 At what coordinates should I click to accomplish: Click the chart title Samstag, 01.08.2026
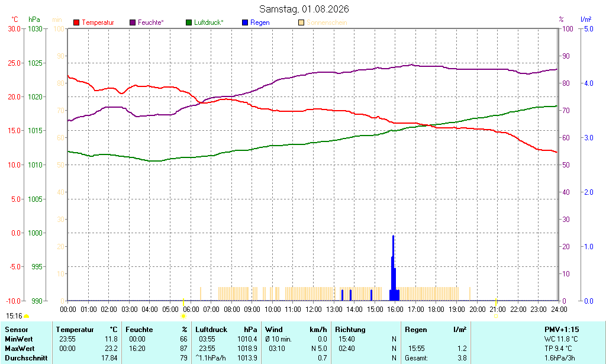(x=304, y=9)
